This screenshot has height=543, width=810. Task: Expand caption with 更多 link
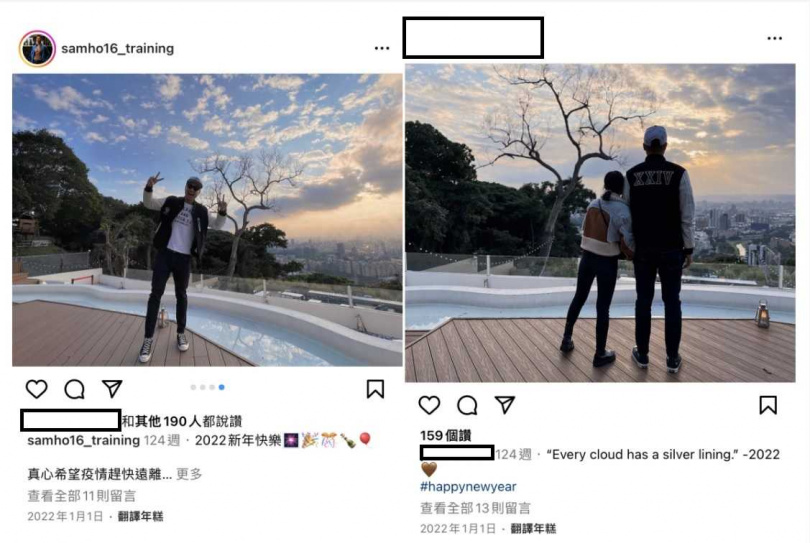point(189,474)
